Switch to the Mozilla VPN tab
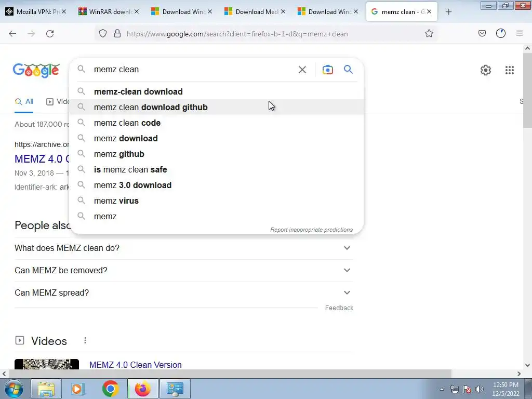This screenshot has height=399, width=532. click(36, 12)
